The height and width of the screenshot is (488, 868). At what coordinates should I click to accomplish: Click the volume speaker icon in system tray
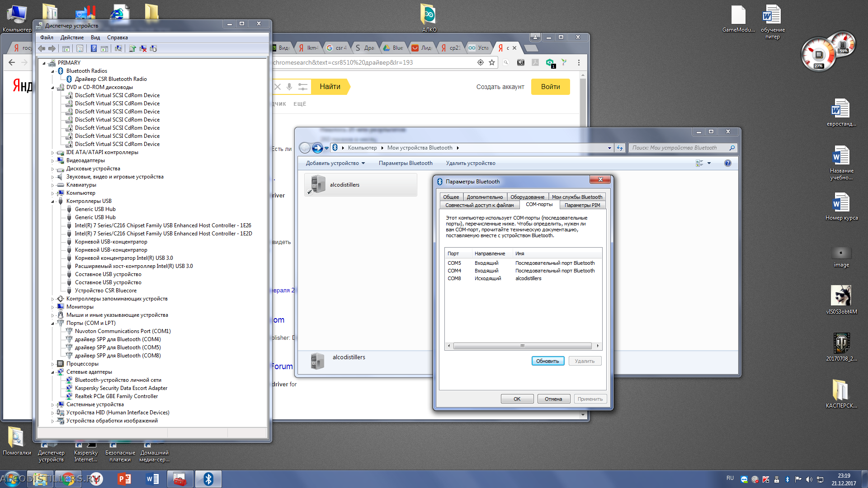[x=809, y=479]
